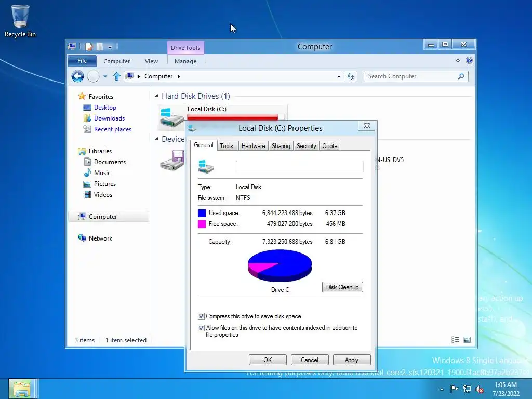Expand breadcrumb root arrow before Computer
The image size is (532, 399).
[138, 76]
